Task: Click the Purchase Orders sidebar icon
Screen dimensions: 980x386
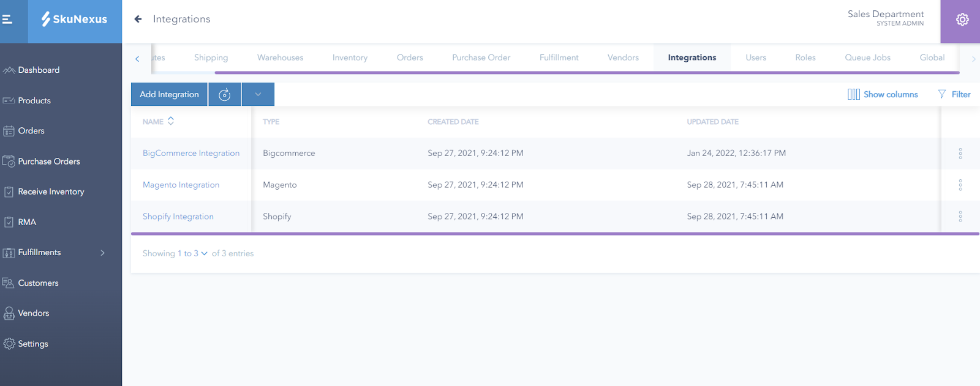Action: pyautogui.click(x=9, y=161)
